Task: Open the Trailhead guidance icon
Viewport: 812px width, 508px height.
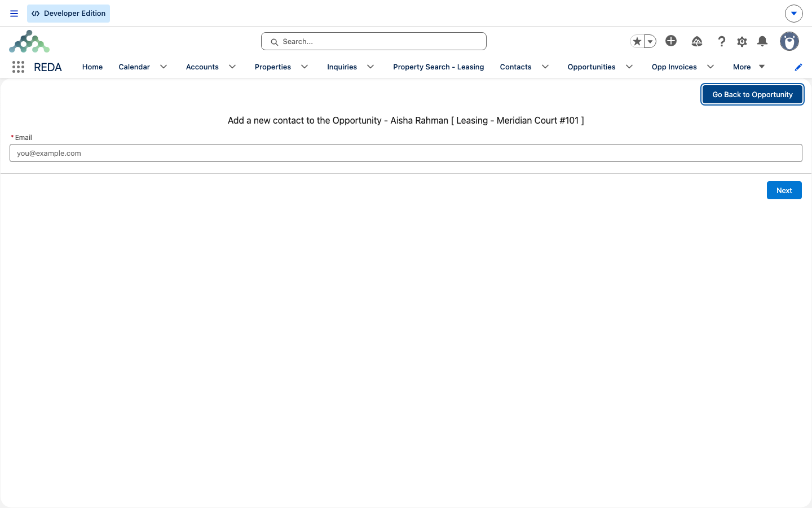Action: (697, 41)
